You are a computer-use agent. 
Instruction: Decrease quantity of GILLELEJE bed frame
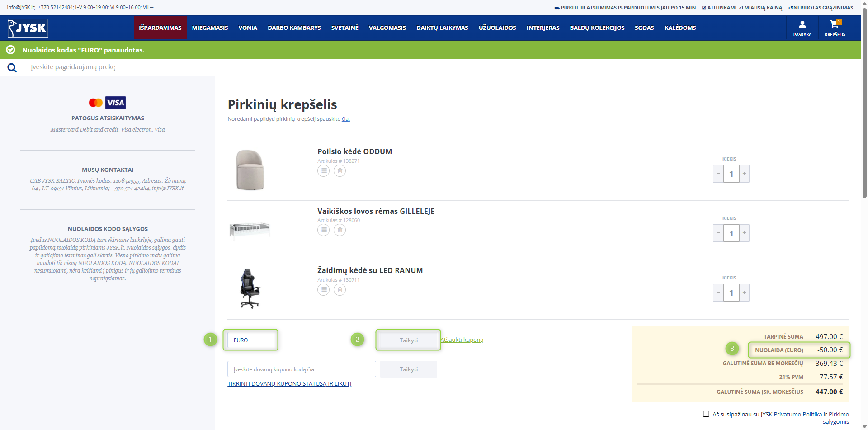(x=718, y=233)
